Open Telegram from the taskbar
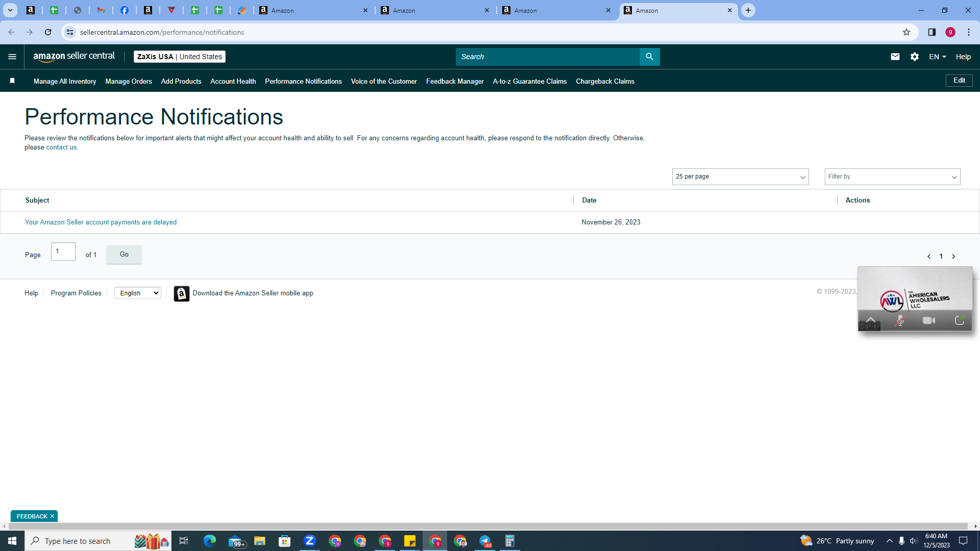Image resolution: width=980 pixels, height=551 pixels. (485, 541)
